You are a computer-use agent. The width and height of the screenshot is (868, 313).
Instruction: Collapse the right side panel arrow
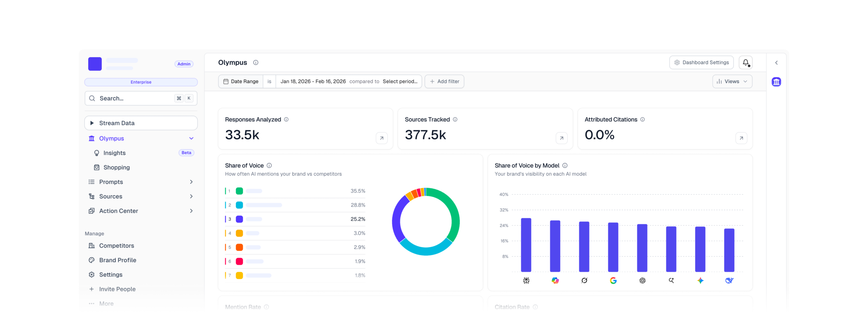[776, 63]
